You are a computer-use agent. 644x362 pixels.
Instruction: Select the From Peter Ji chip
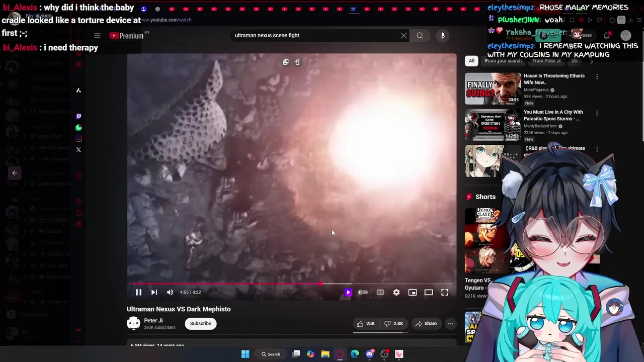[546, 61]
